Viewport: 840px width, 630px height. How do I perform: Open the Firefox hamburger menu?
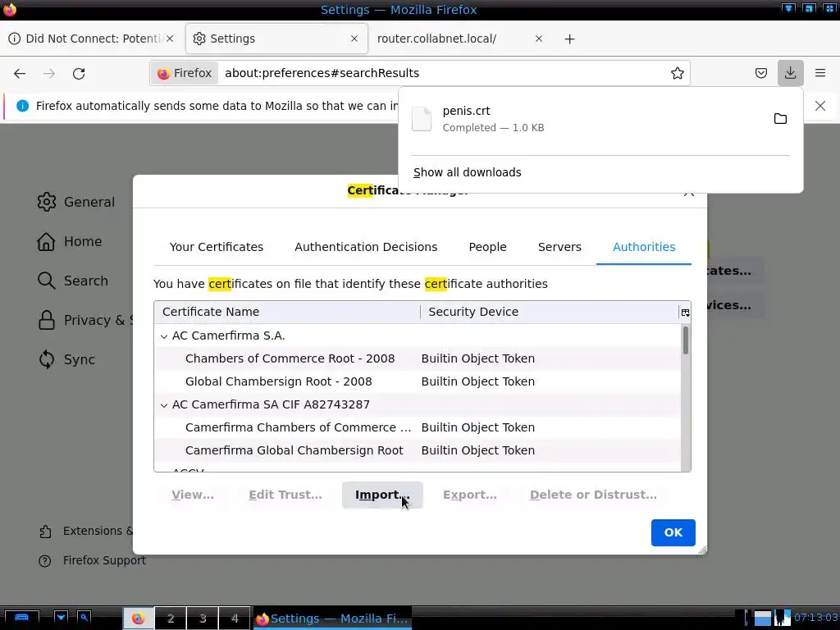coord(820,73)
